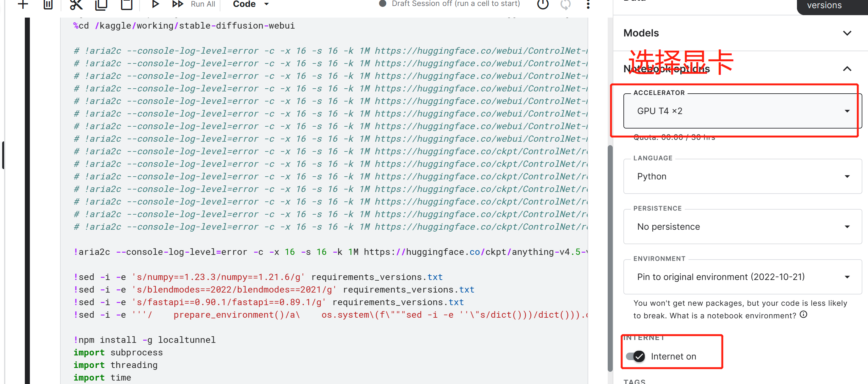868x384 pixels.
Task: Collapse the Notebook options section
Action: (x=847, y=69)
